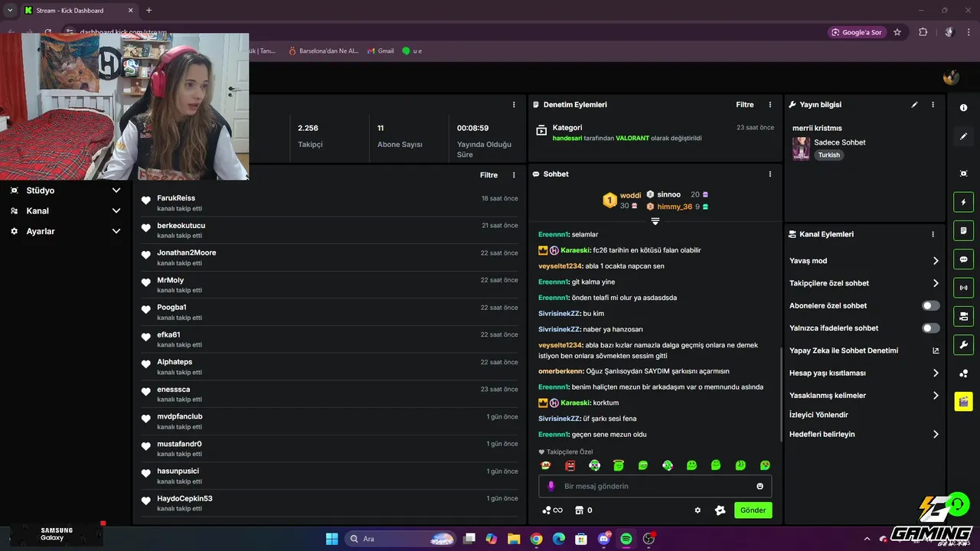Open Kanal Eylemleri three-dot menu
This screenshot has height=551, width=980.
933,234
